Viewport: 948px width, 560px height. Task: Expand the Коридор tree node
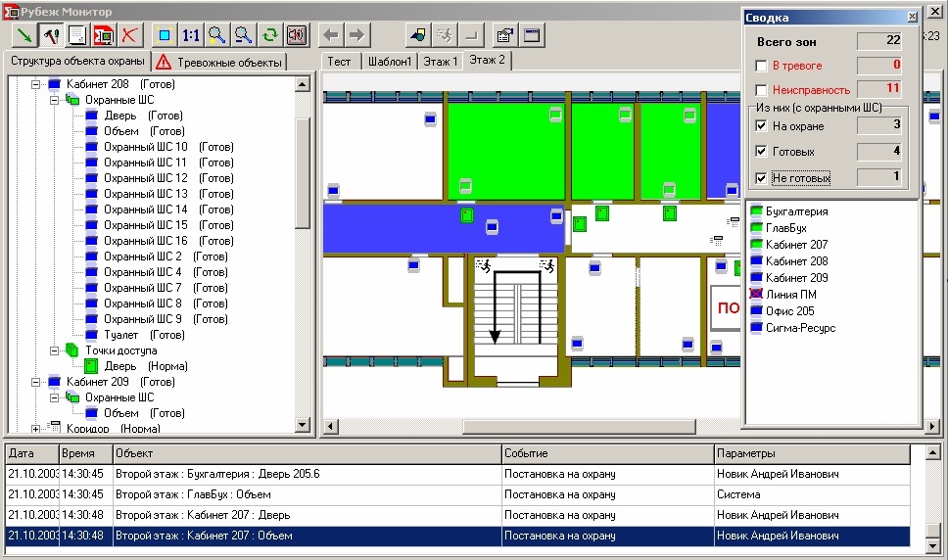35,428
